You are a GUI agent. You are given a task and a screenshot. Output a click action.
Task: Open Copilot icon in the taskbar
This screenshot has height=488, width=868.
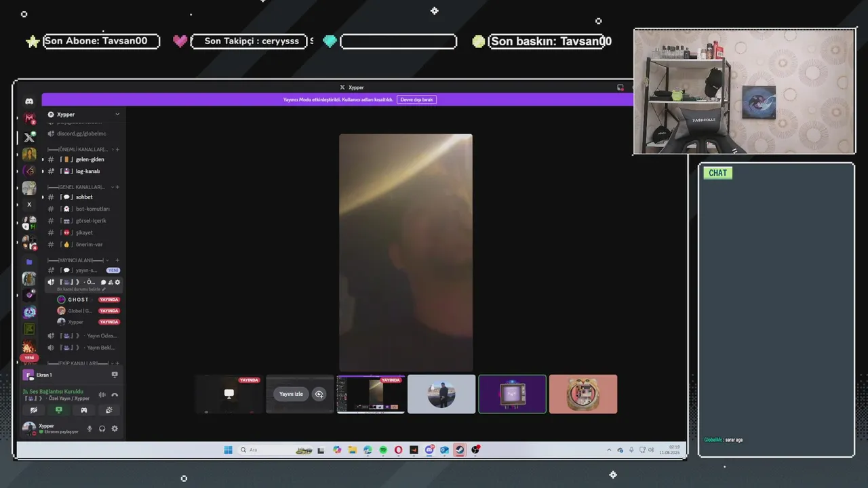point(337,450)
